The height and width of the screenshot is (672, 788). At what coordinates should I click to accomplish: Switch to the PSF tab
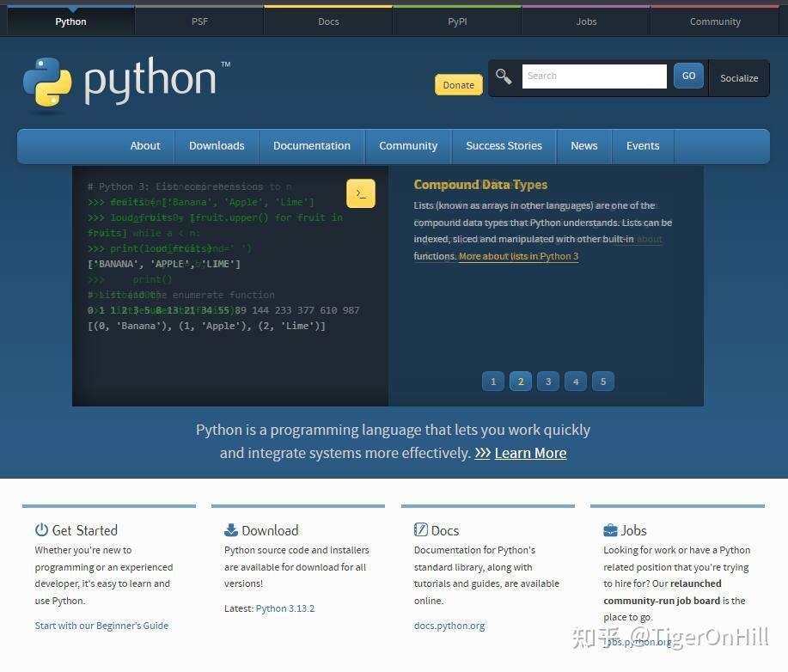click(199, 21)
